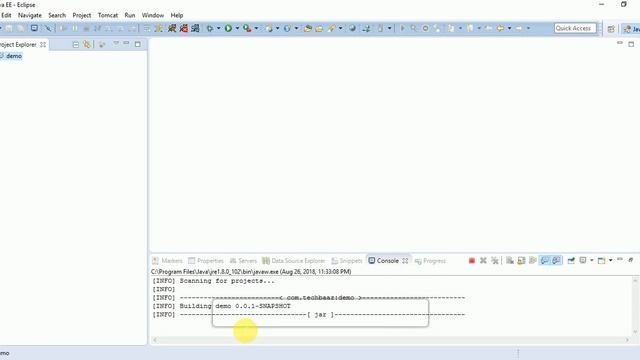This screenshot has width=640, height=360.
Task: Open the Window menu
Action: pos(153,15)
